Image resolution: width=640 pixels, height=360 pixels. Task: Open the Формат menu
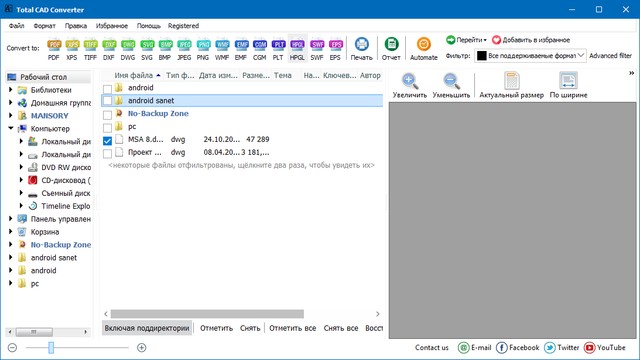(44, 26)
